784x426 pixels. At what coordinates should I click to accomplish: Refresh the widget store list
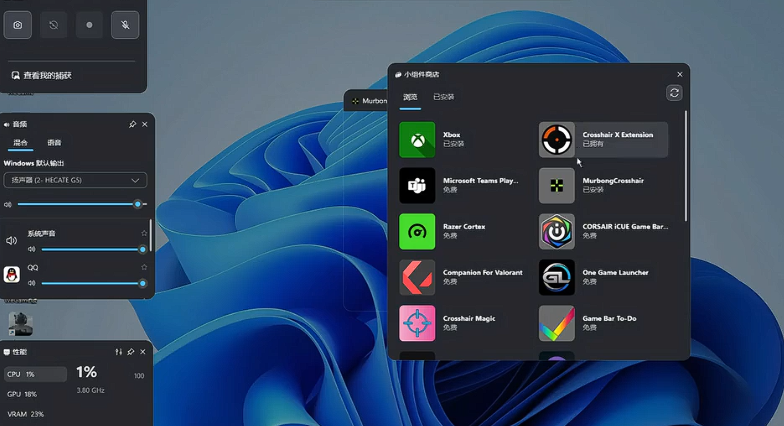pos(674,93)
